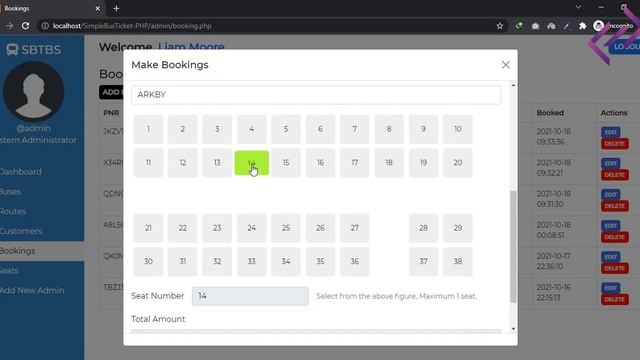Image resolution: width=640 pixels, height=360 pixels.
Task: Open browser extensions puzzle icon
Action: [x=582, y=26]
